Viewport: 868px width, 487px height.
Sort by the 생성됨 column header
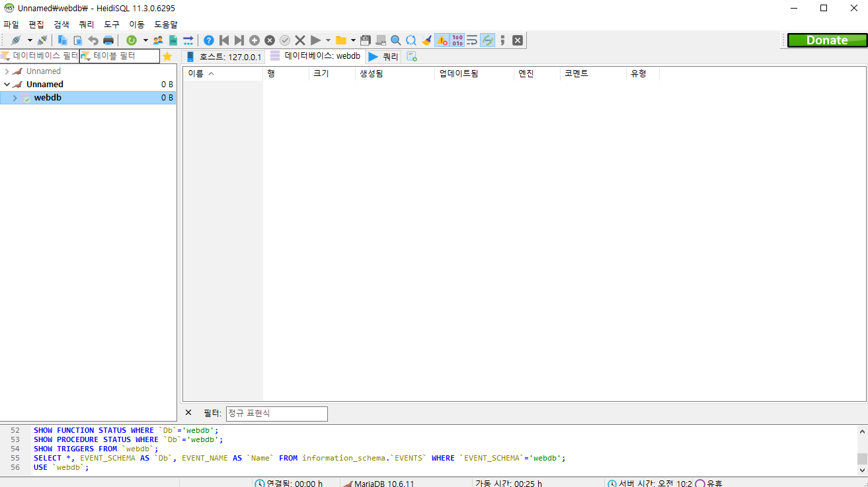tap(395, 73)
